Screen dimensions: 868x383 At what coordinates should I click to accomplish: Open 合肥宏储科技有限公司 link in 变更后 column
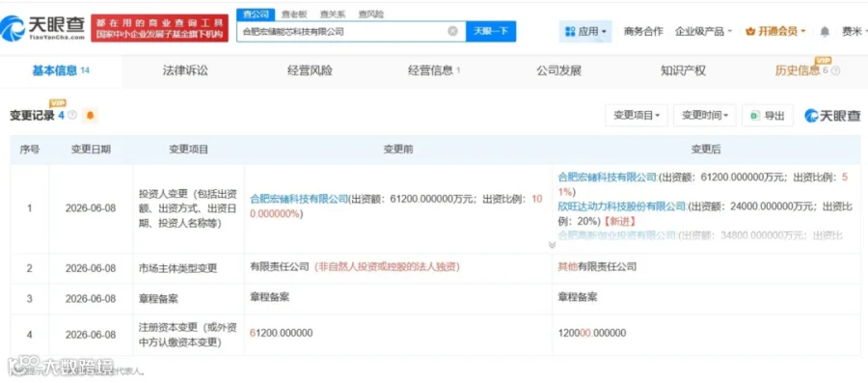pyautogui.click(x=608, y=178)
